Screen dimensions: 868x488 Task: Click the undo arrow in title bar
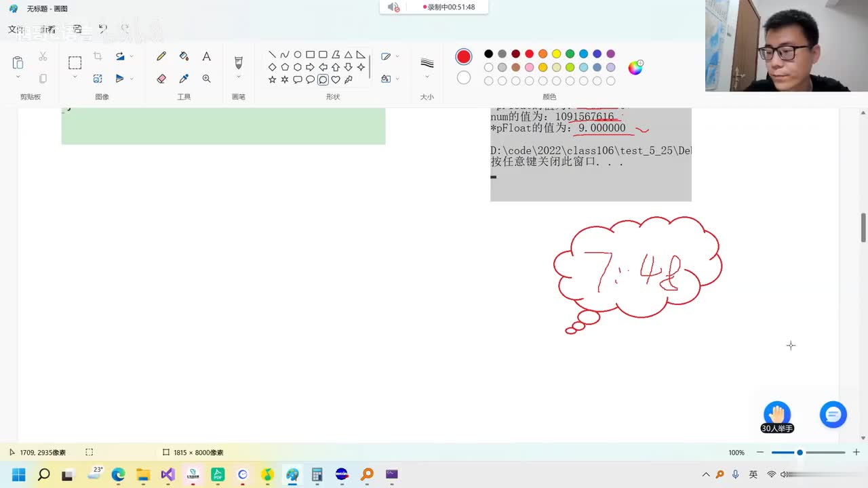102,28
